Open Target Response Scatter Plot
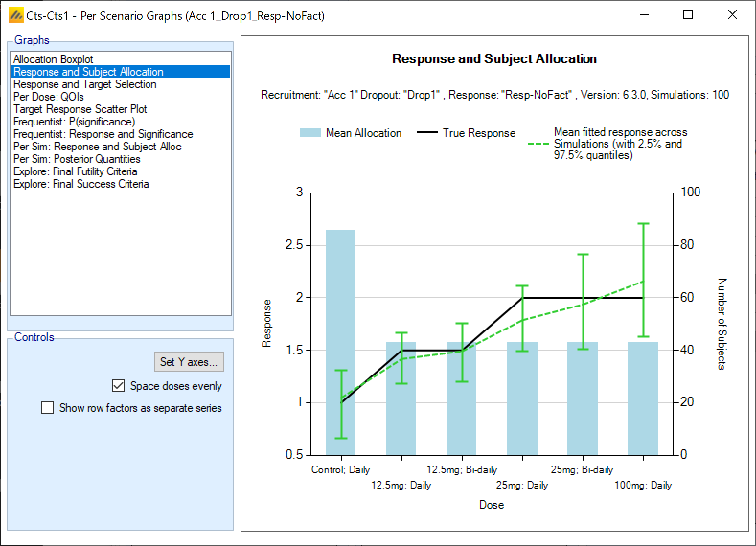This screenshot has height=546, width=756. click(x=80, y=109)
